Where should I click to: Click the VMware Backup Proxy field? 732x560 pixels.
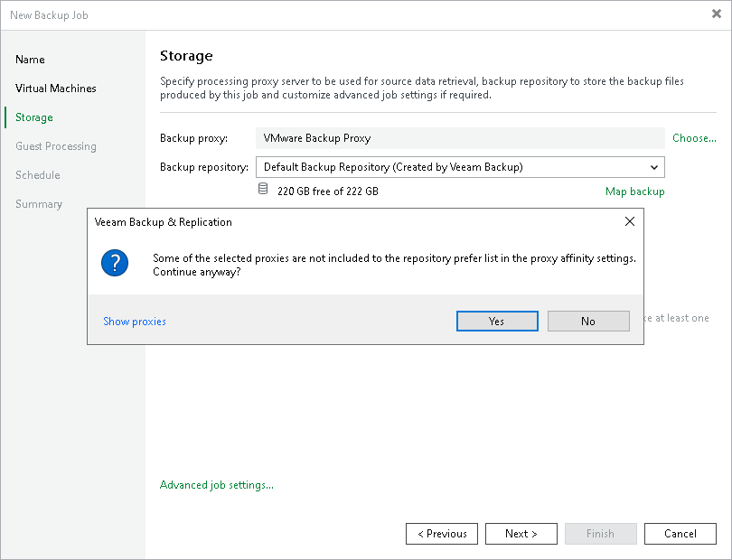(x=460, y=138)
